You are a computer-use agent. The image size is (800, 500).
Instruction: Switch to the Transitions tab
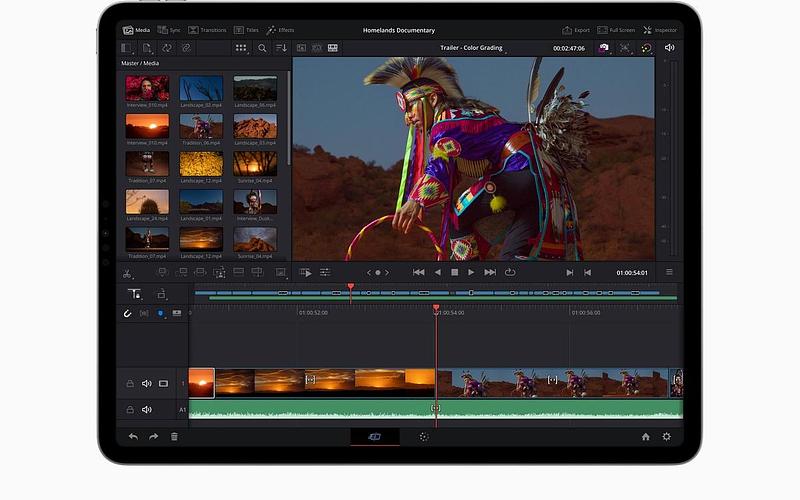coord(207,31)
